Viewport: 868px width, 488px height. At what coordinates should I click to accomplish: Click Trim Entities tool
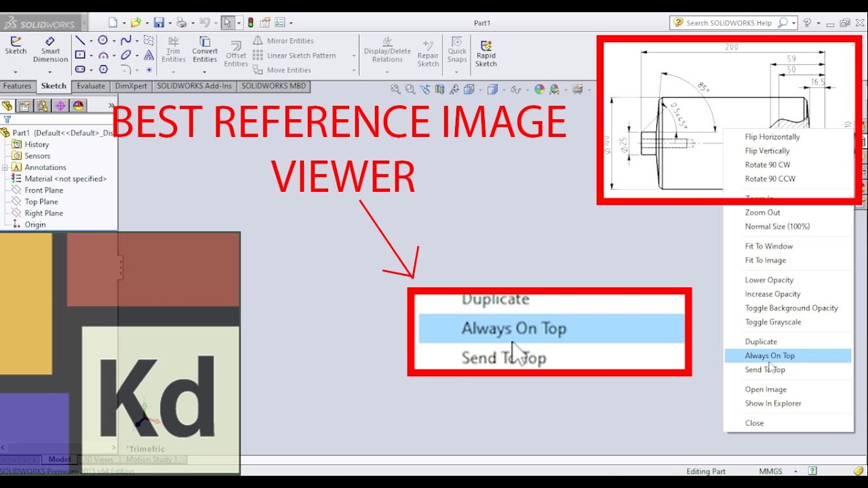174,49
